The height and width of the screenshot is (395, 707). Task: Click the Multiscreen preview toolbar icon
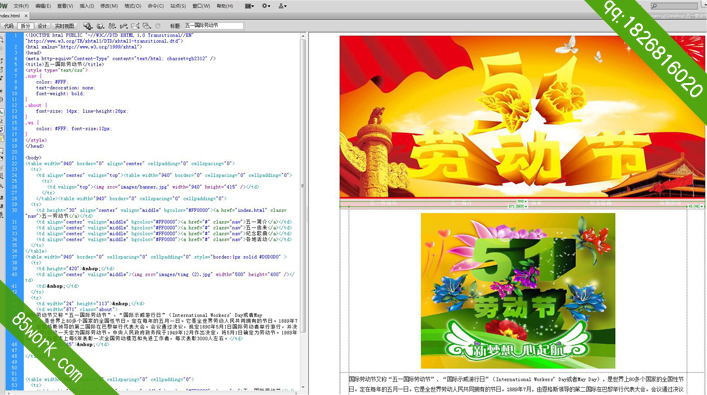pyautogui.click(x=87, y=26)
